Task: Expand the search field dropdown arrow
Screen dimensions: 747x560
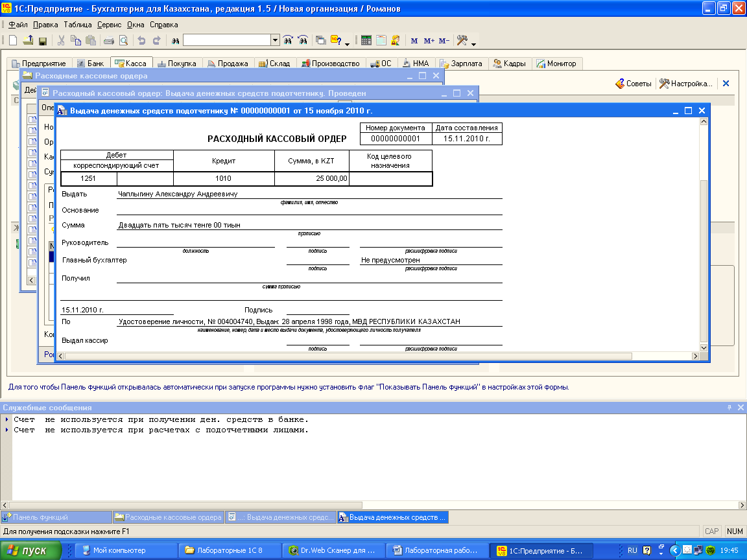Action: click(x=275, y=40)
